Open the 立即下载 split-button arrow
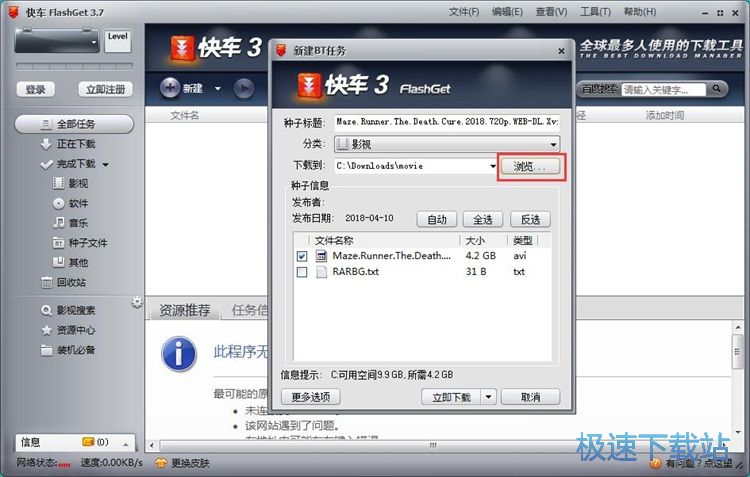 pyautogui.click(x=488, y=397)
